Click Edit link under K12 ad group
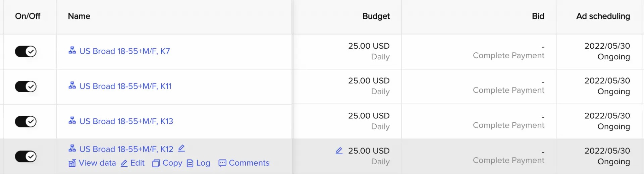The width and height of the screenshot is (644, 174). point(133,163)
